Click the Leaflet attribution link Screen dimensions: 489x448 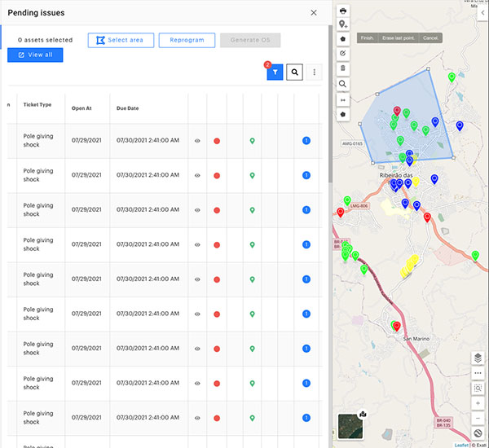[x=461, y=446]
